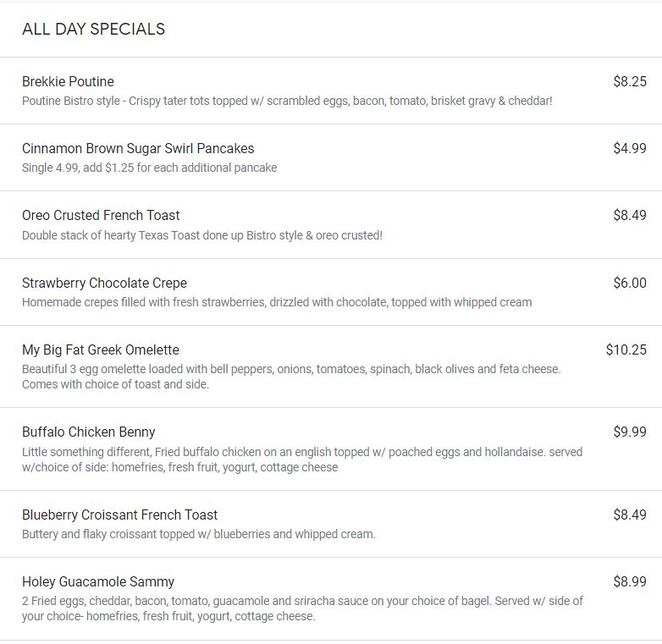Click the Texas Toast description text
662x644 pixels.
point(202,235)
